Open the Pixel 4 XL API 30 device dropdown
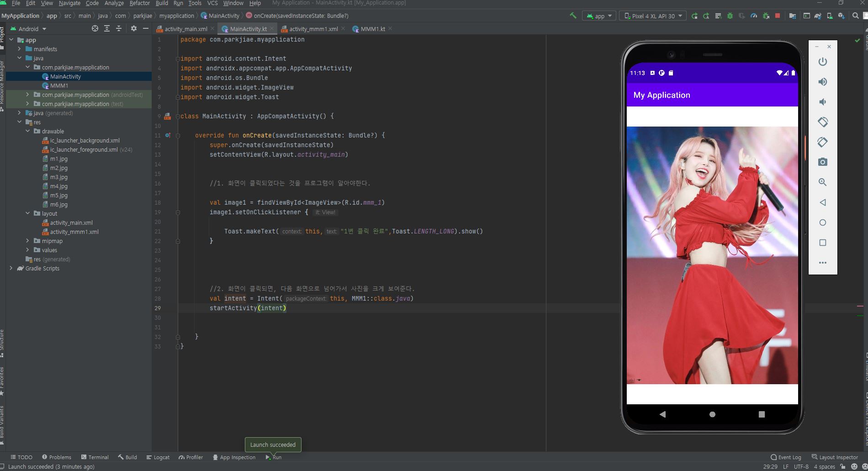The height and width of the screenshot is (471, 868). coord(653,16)
